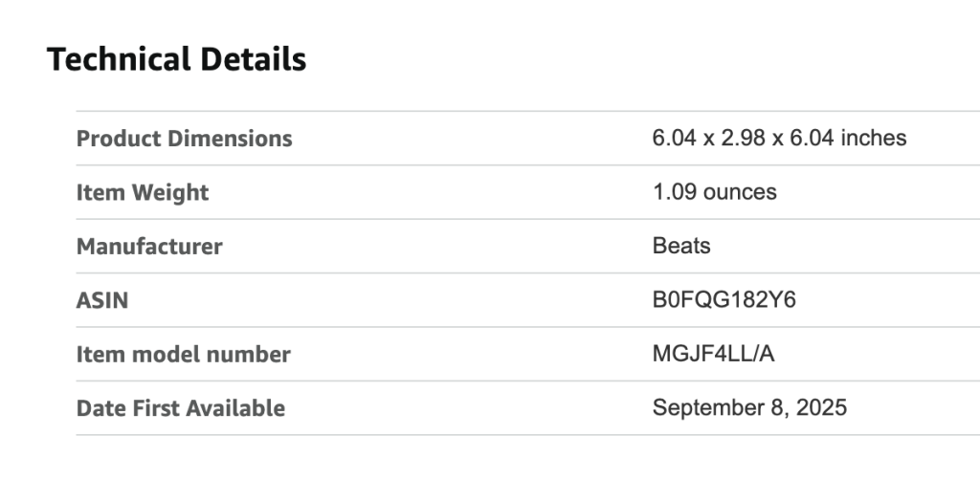Select the 1.09 ounces value
The height and width of the screenshot is (479, 980).
tap(714, 192)
